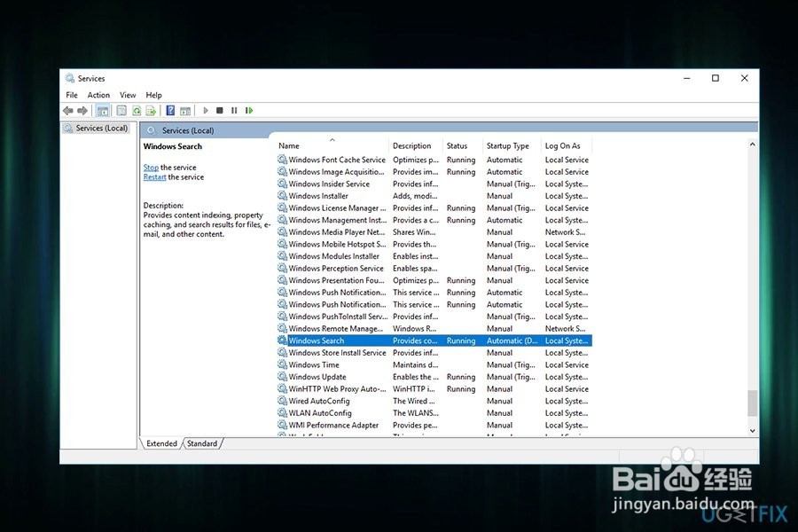Open the Properties toolbar icon
Viewport: 798px width, 532px height.
point(121,111)
